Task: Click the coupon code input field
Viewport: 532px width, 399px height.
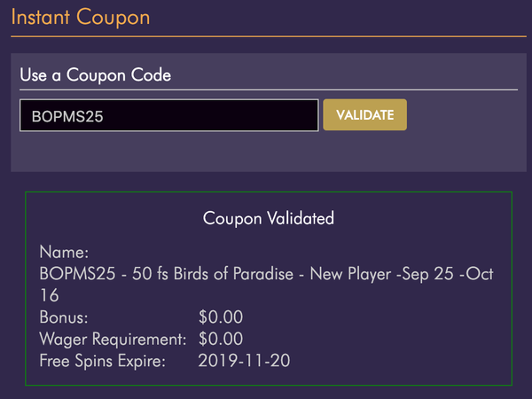Action: tap(168, 115)
